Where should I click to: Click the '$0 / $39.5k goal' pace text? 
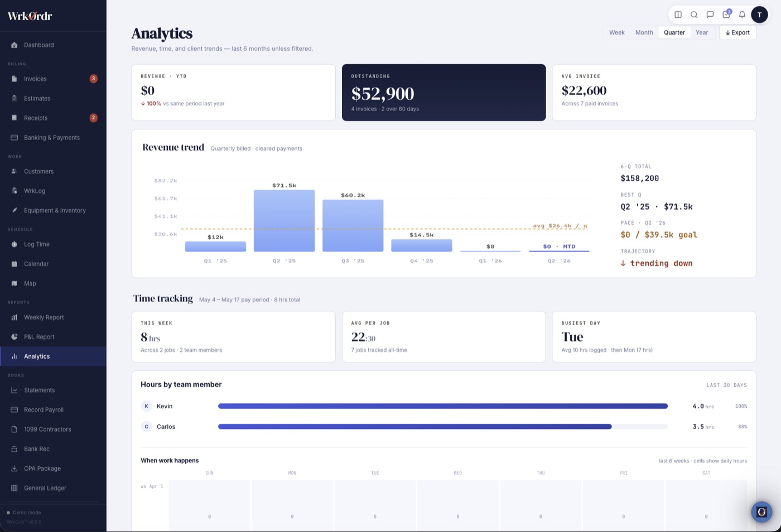(659, 235)
